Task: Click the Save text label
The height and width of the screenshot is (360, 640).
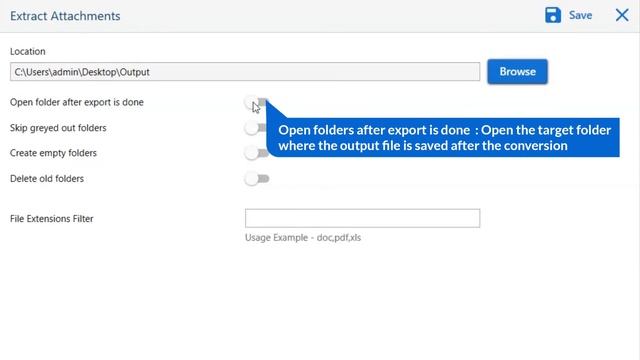Action: [x=580, y=16]
